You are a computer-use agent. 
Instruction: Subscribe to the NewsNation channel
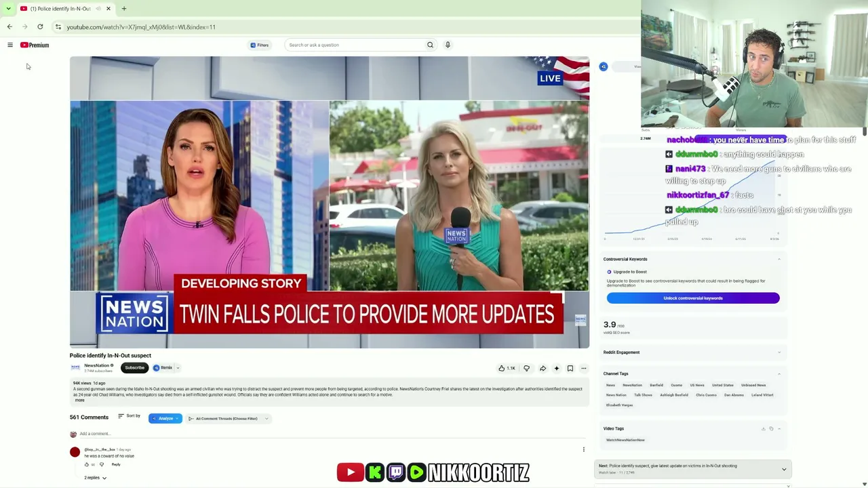134,367
